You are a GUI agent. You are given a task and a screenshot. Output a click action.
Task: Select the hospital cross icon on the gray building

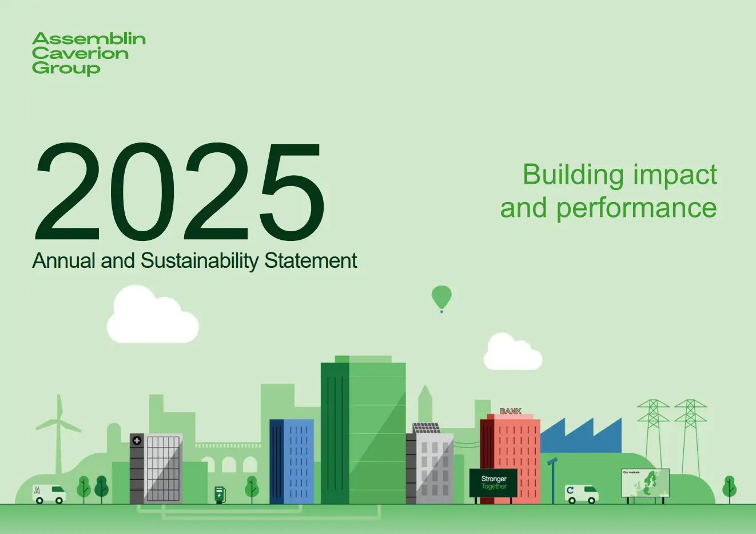(137, 441)
